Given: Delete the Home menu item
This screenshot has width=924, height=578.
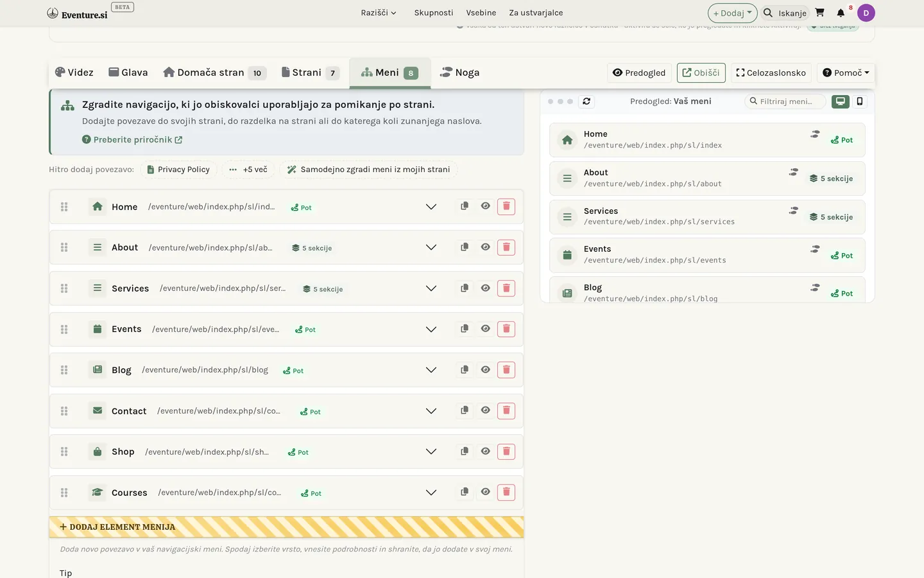Looking at the screenshot, I should (506, 206).
